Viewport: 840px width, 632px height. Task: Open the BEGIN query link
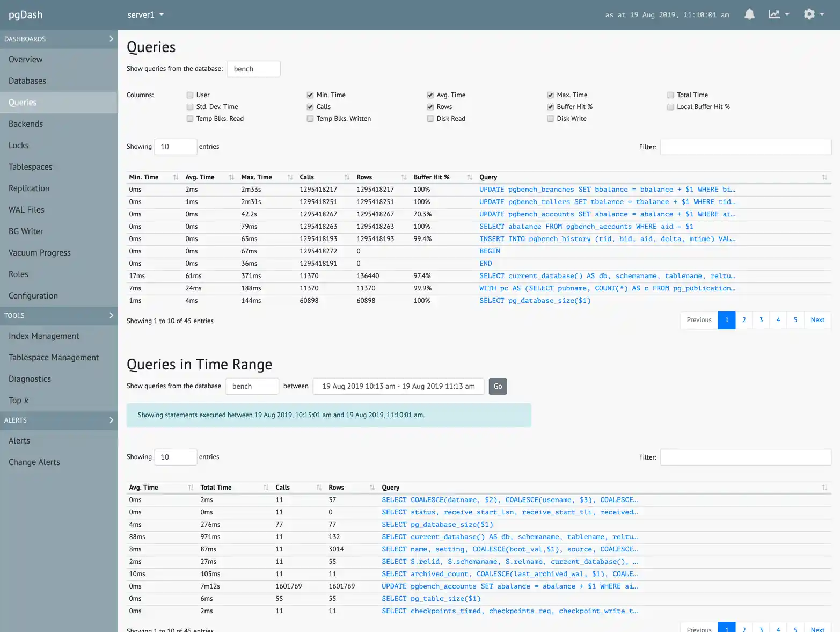(x=490, y=251)
